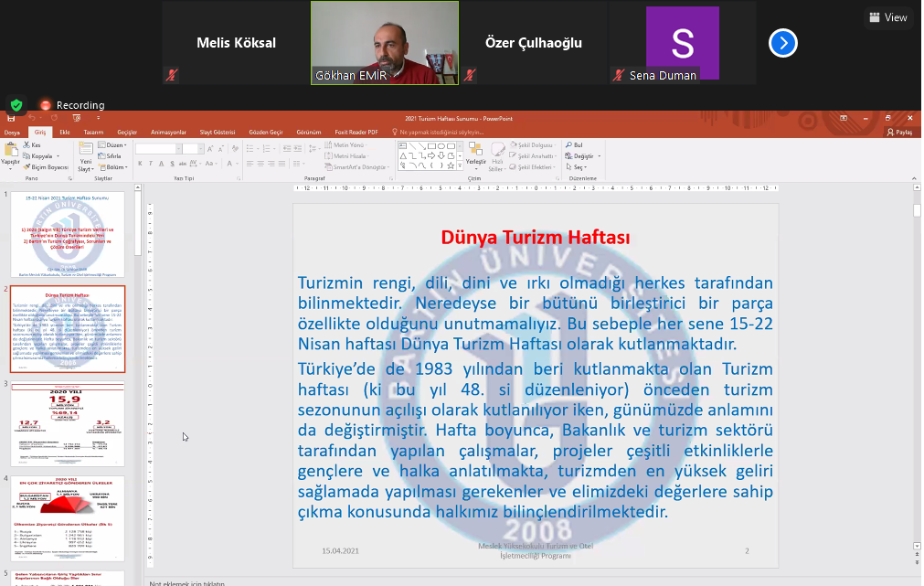Click the Yeni Slayt icon
Image resolution: width=924 pixels, height=586 pixels.
pyautogui.click(x=85, y=151)
